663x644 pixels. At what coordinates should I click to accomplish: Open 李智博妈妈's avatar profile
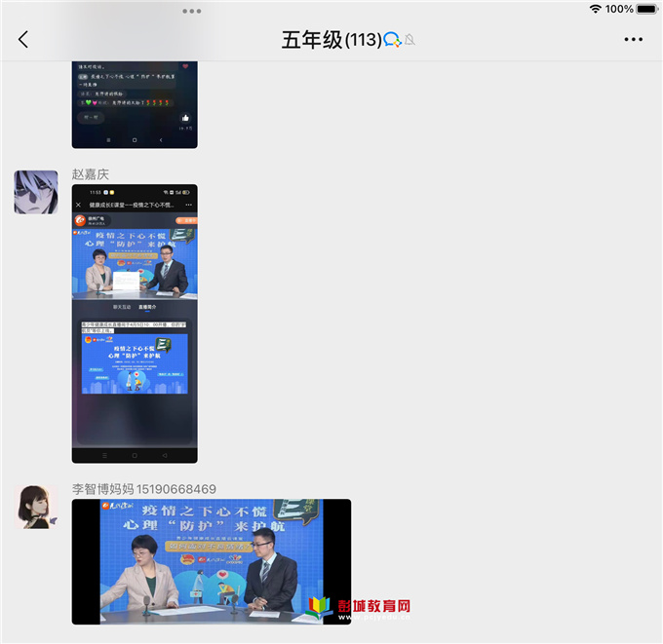[36, 507]
